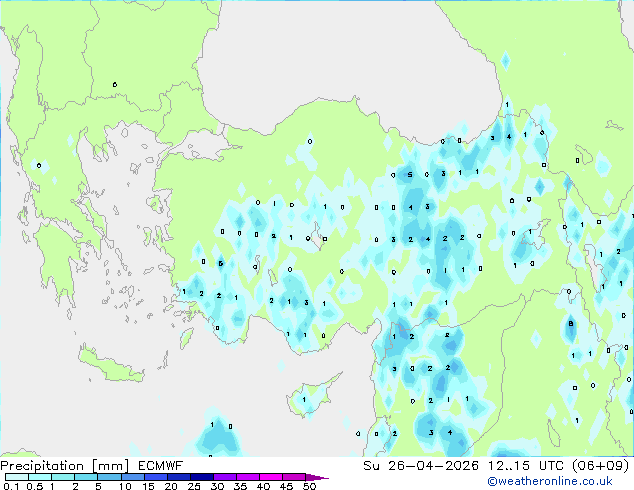Pick the 15–20 mm blue legend box

coord(156,477)
